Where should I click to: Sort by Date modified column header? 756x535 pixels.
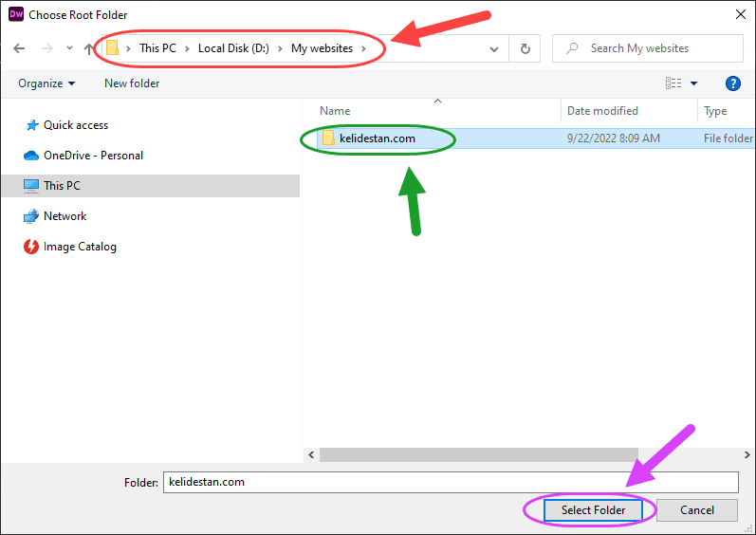[602, 111]
